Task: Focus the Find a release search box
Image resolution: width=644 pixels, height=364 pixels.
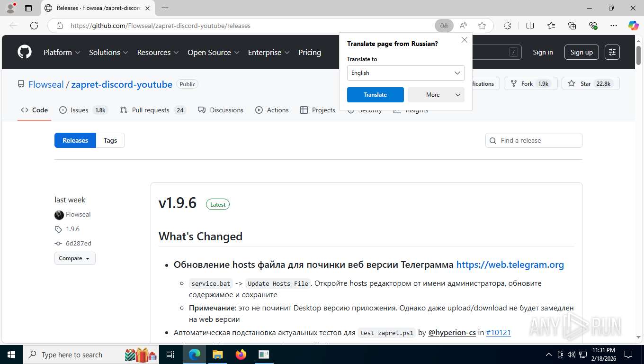Action: pyautogui.click(x=534, y=140)
